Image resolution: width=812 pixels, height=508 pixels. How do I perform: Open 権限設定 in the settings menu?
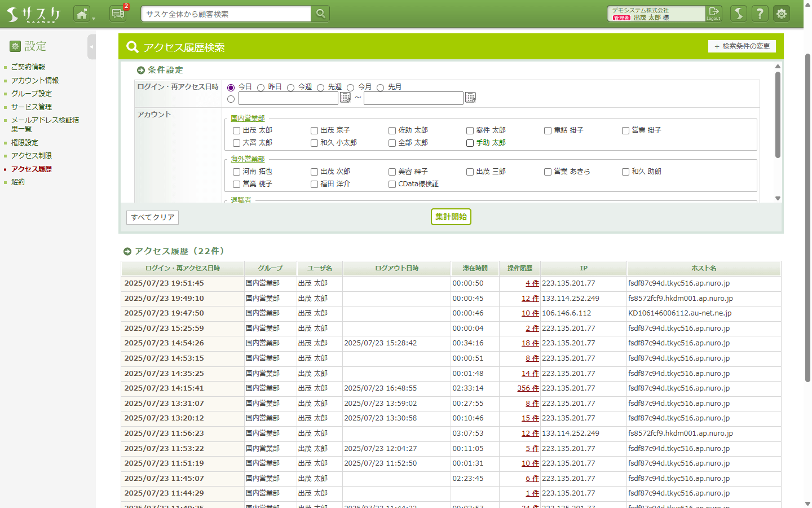point(25,142)
